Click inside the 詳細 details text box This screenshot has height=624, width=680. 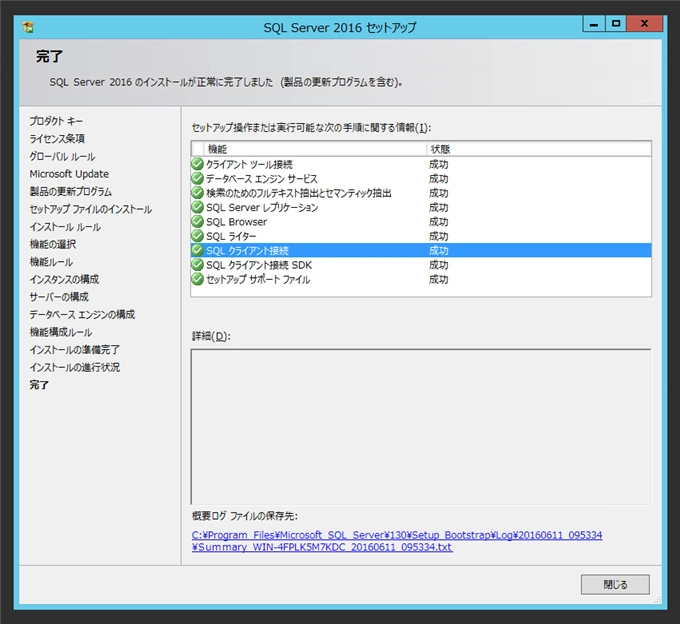[x=421, y=427]
